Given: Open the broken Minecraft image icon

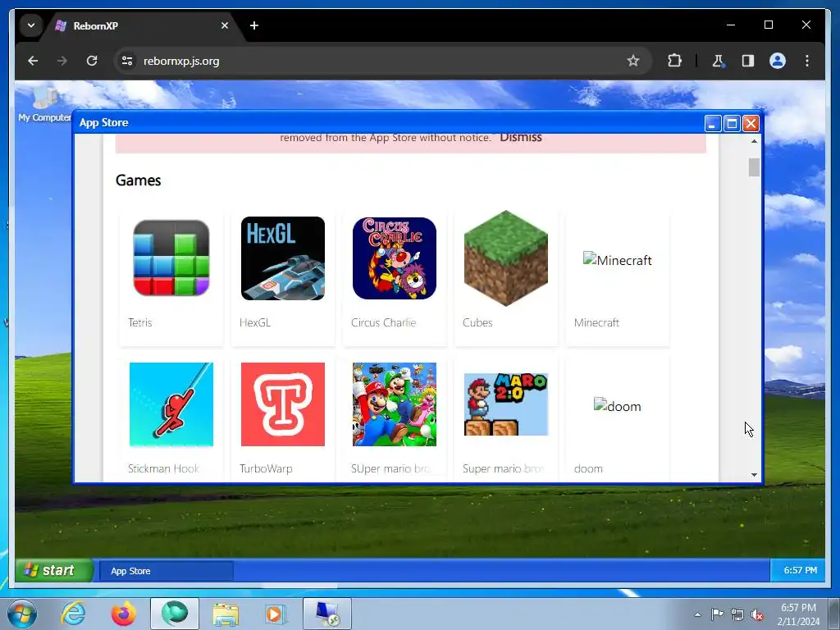Looking at the screenshot, I should point(617,260).
